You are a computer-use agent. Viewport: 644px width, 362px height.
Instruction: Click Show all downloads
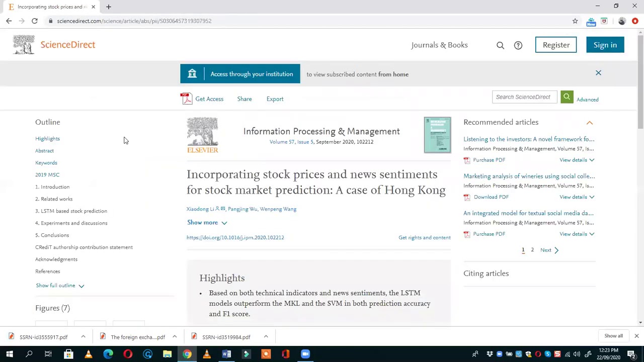[613, 336]
